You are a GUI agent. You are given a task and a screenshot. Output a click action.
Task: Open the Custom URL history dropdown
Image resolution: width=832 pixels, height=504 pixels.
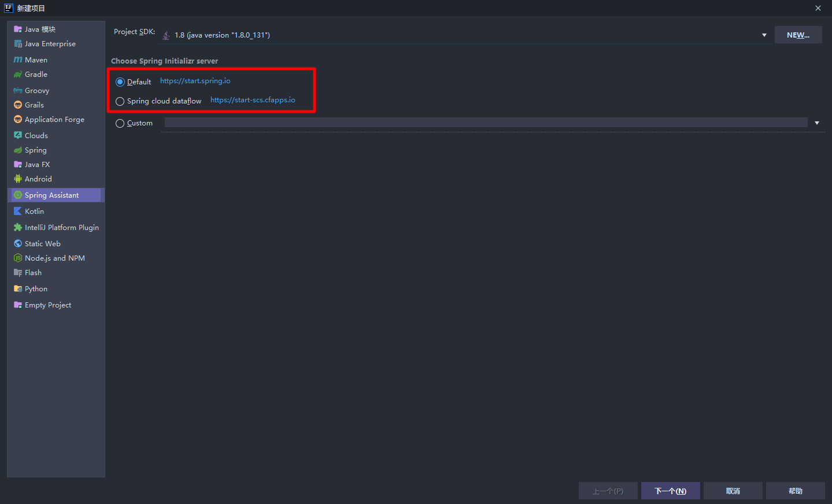tap(816, 123)
